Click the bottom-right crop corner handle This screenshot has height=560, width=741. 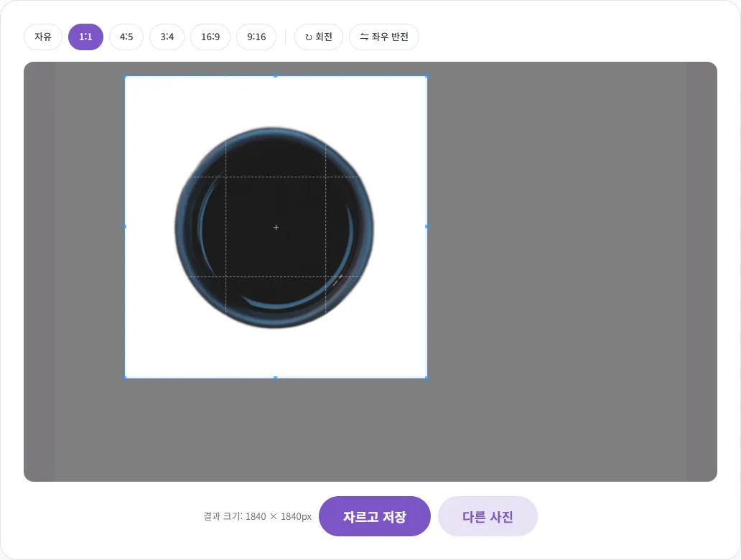coord(427,378)
